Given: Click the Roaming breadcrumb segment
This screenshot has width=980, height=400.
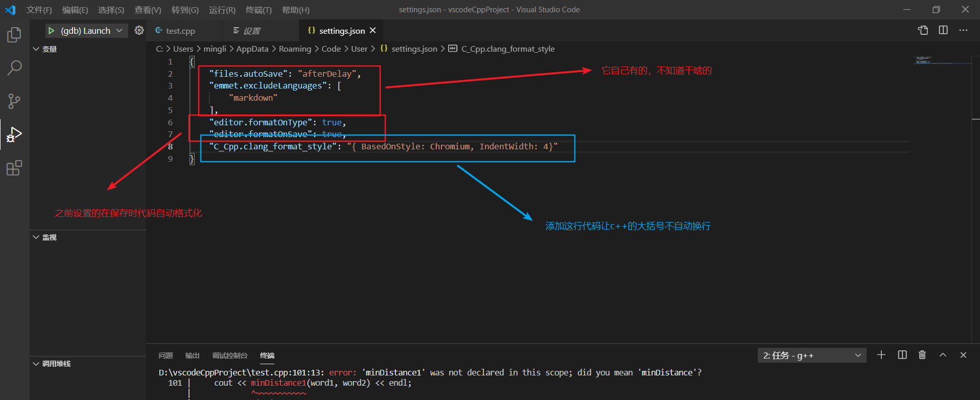Looking at the screenshot, I should pos(295,49).
